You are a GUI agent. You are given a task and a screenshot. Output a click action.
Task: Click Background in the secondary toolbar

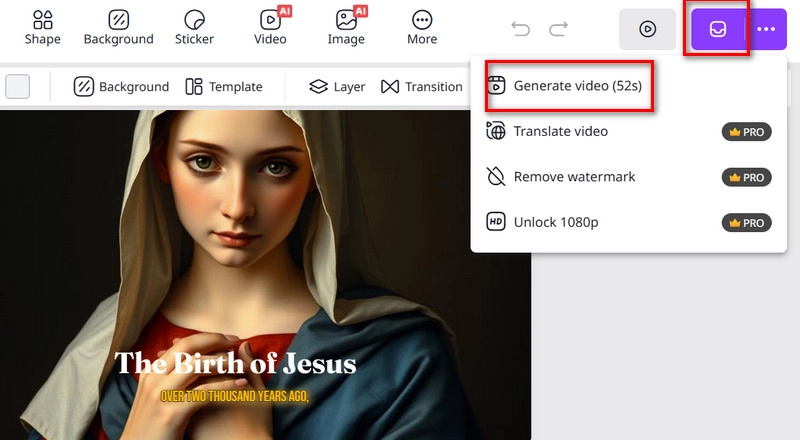(121, 87)
